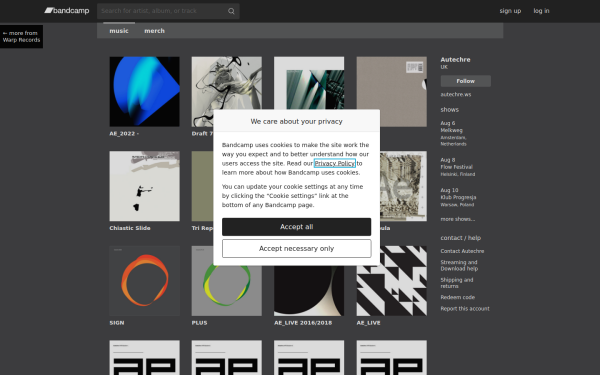The height and width of the screenshot is (375, 600).
Task: Open the Tri Repetae olive album cover
Action: pyautogui.click(x=202, y=186)
